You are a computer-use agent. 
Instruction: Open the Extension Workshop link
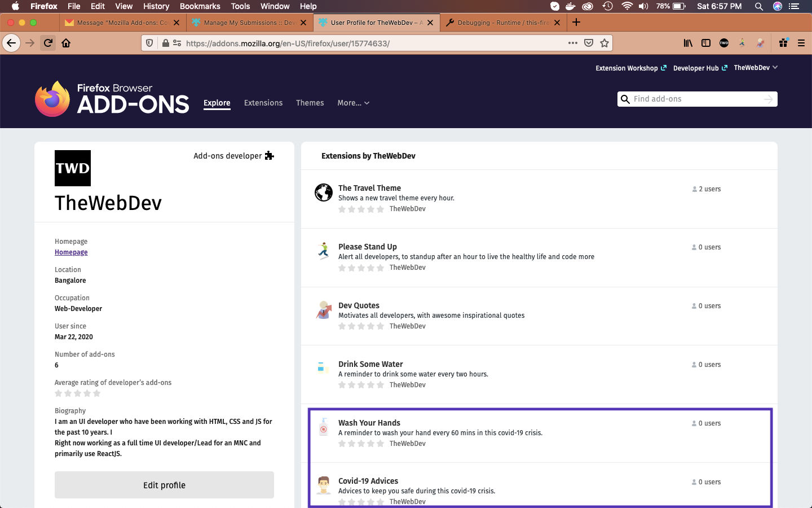point(631,68)
